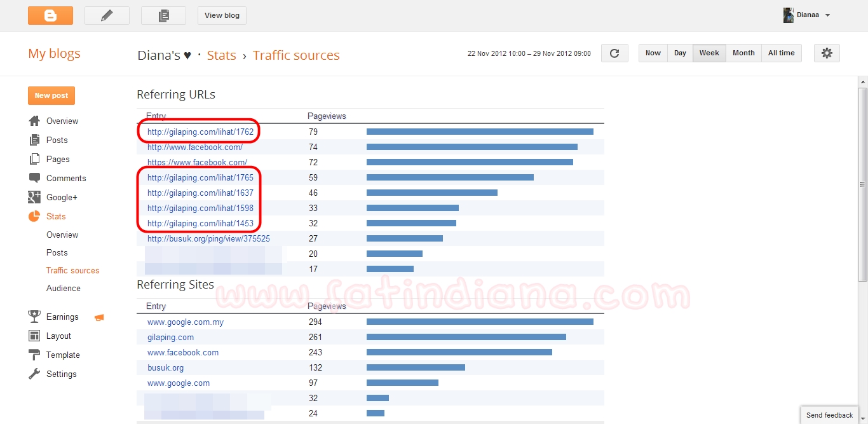Open the Diana's ♥ blog title dropdown
Screen dimensions: 868x424
click(x=165, y=55)
